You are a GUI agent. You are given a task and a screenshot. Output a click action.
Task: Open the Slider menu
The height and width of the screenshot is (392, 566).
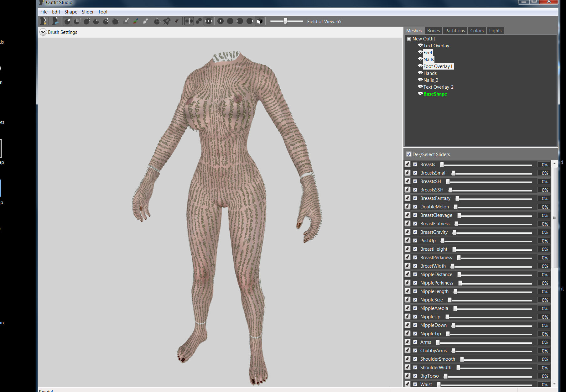pos(88,12)
